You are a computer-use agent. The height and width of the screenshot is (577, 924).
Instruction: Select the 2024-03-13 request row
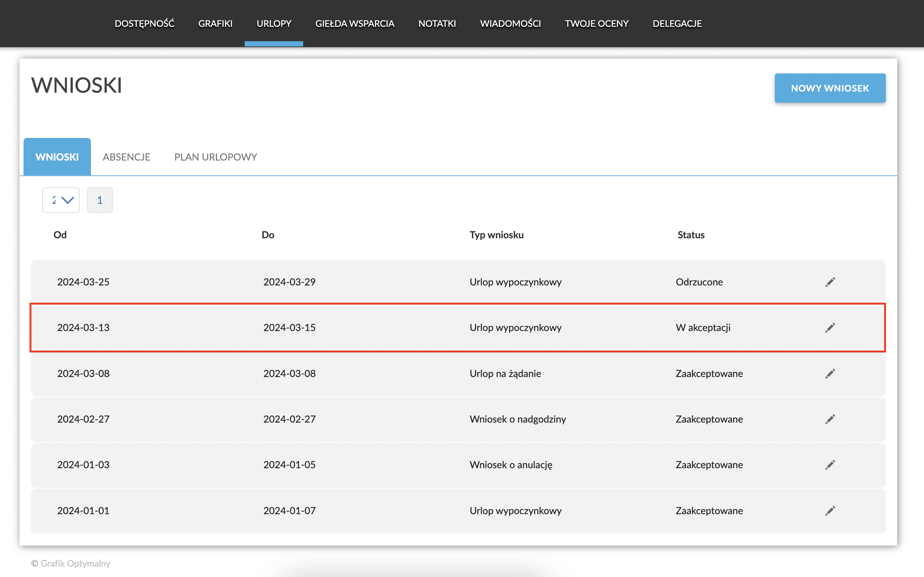383,328
